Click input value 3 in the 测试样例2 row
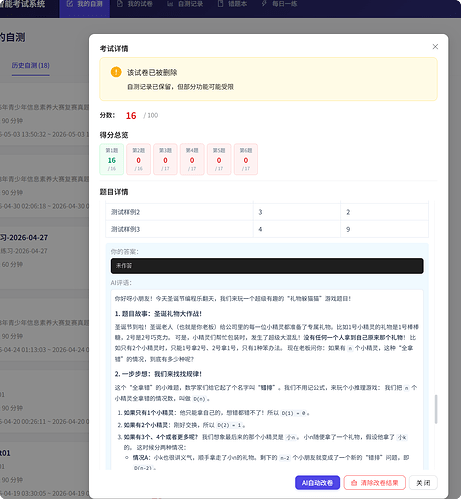The image size is (461, 499). [260, 212]
